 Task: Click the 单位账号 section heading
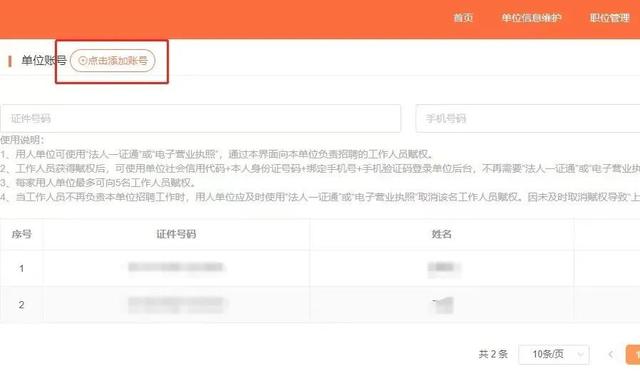(x=44, y=61)
